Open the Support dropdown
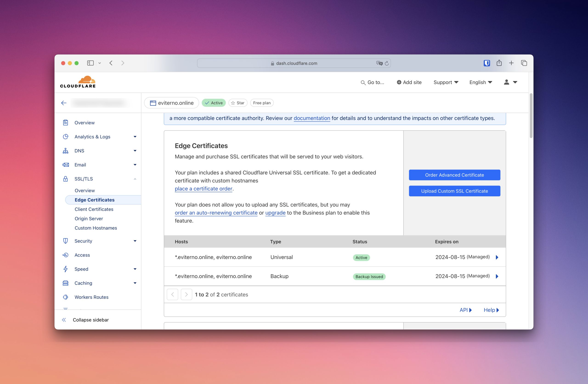Image resolution: width=588 pixels, height=384 pixels. [446, 82]
